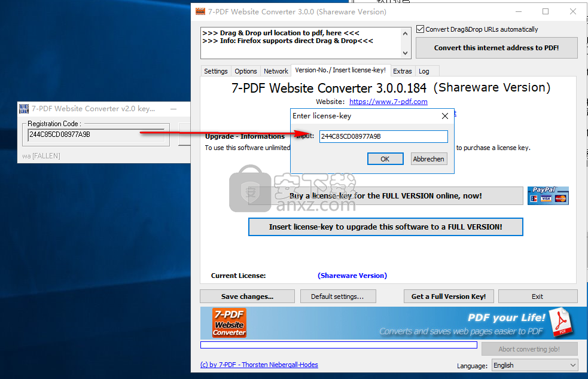Click Save changes button
This screenshot has width=588, height=379.
247,296
